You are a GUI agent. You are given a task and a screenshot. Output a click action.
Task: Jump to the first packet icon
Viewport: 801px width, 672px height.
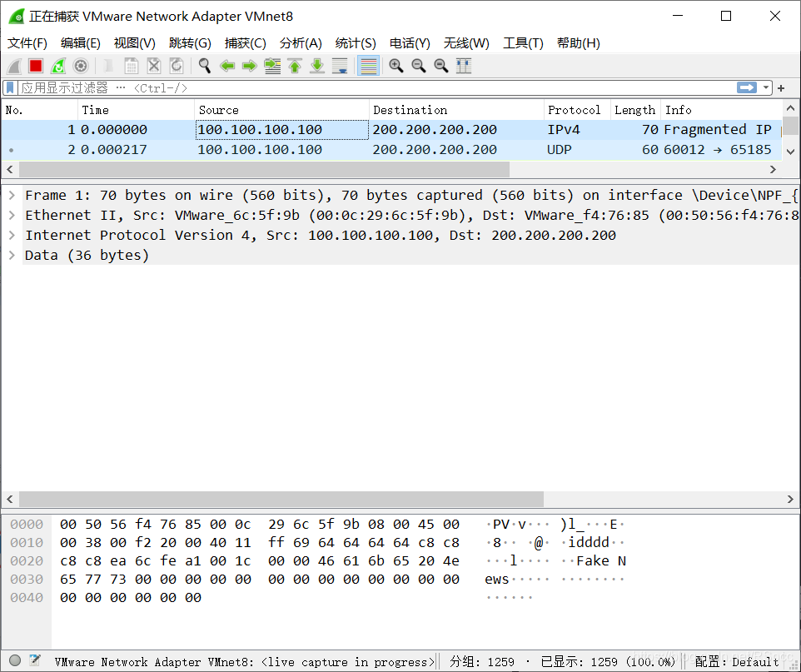click(x=295, y=66)
